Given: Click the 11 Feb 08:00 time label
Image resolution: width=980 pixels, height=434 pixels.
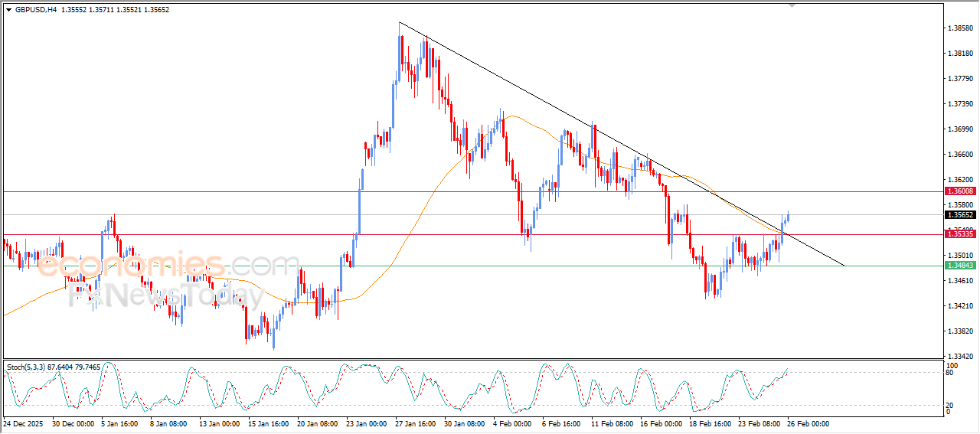Looking at the screenshot, I should pyautogui.click(x=612, y=423).
